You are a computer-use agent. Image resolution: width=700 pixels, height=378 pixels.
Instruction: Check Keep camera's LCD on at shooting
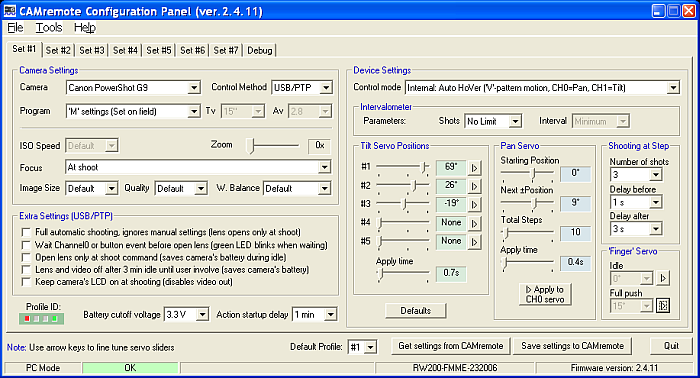(x=26, y=282)
